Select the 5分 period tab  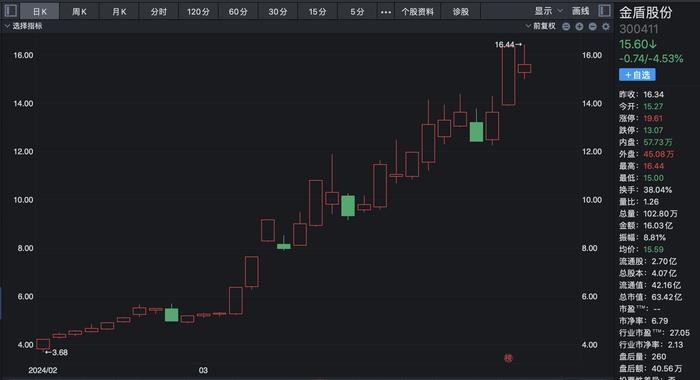pyautogui.click(x=357, y=12)
